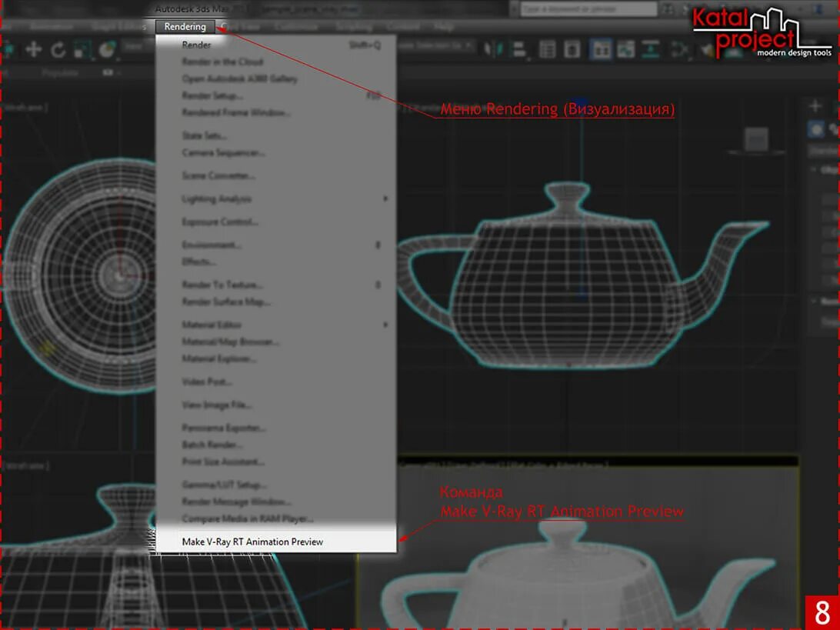The width and height of the screenshot is (840, 630).
Task: Open the Scripting menu
Action: pyautogui.click(x=354, y=27)
